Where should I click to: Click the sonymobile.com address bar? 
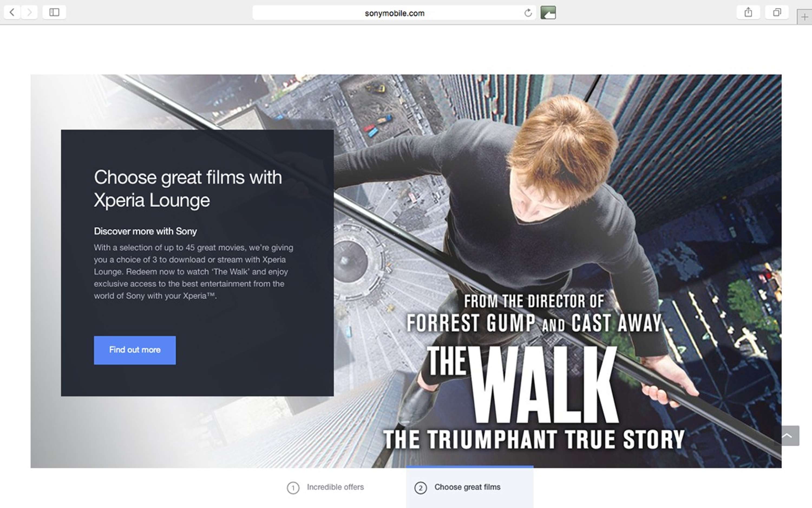pos(394,13)
